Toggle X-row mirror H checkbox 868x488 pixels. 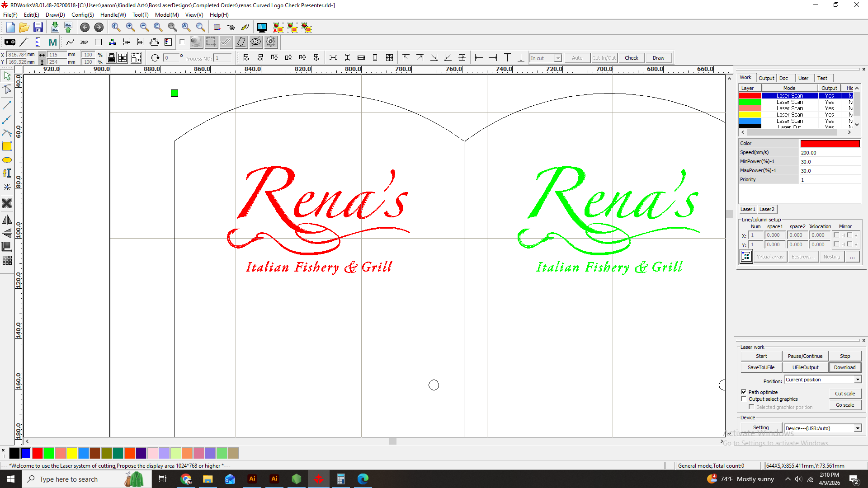836,235
